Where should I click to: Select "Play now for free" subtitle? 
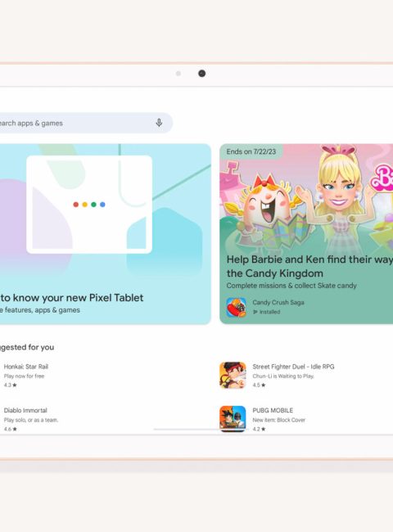pos(24,376)
